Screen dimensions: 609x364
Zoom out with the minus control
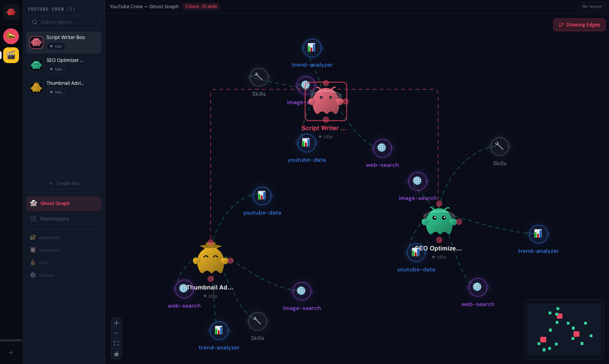pyautogui.click(x=116, y=333)
